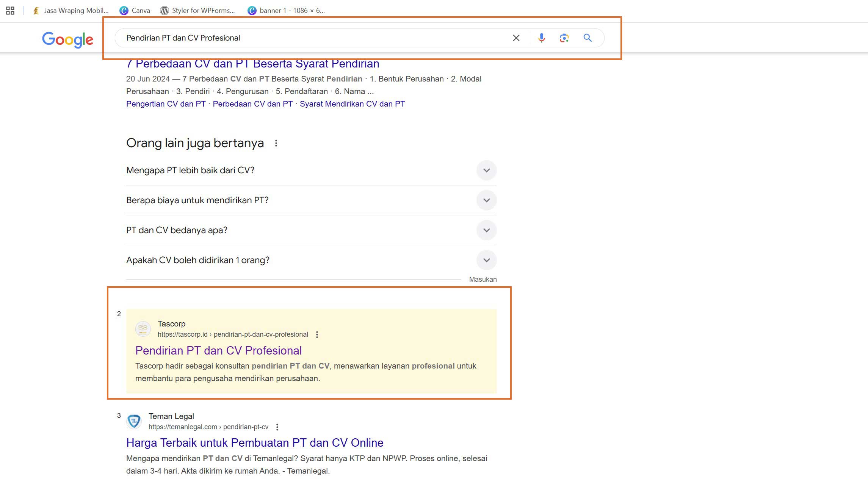Screen dimensions: 868x488
Task: Jump to Pengertian CV dan PT section
Action: pyautogui.click(x=166, y=104)
